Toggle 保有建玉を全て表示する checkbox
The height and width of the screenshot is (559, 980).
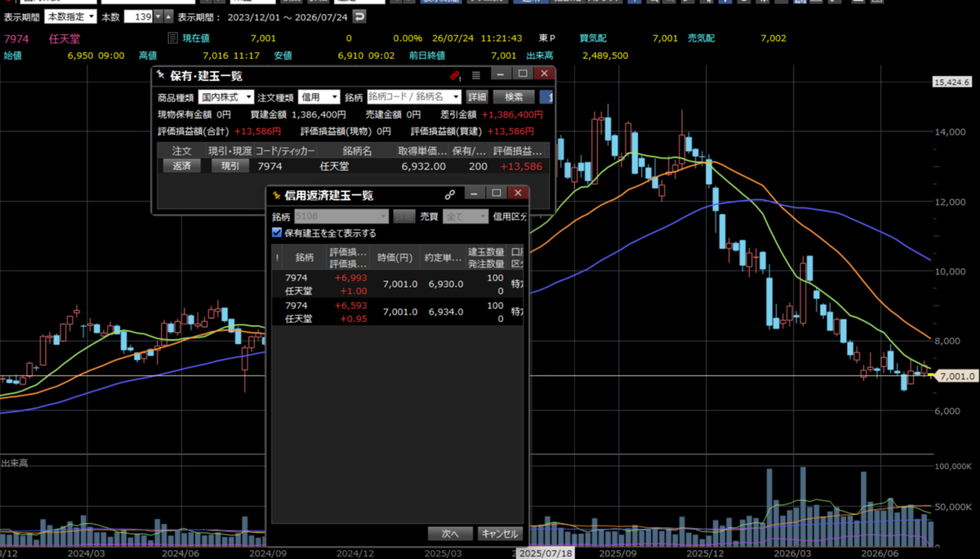coord(276,233)
